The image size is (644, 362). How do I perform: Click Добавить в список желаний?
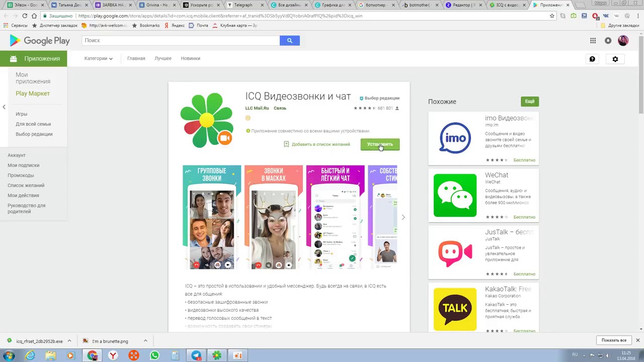point(316,144)
